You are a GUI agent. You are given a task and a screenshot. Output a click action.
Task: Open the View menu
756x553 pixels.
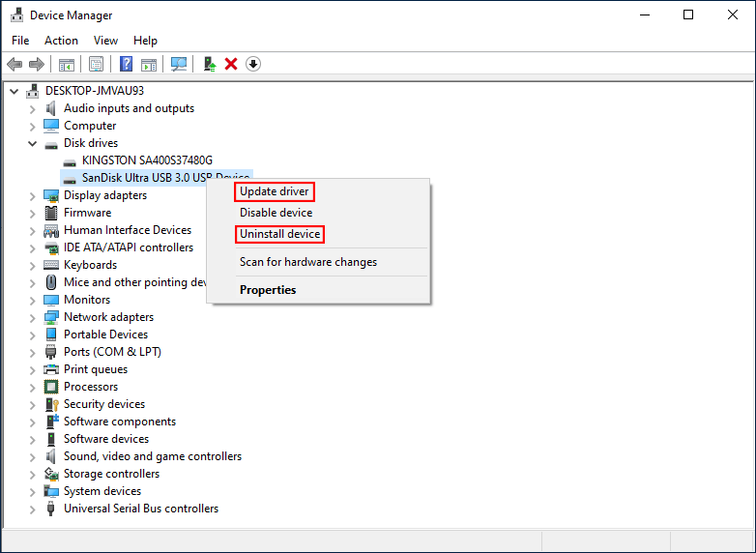(x=105, y=41)
